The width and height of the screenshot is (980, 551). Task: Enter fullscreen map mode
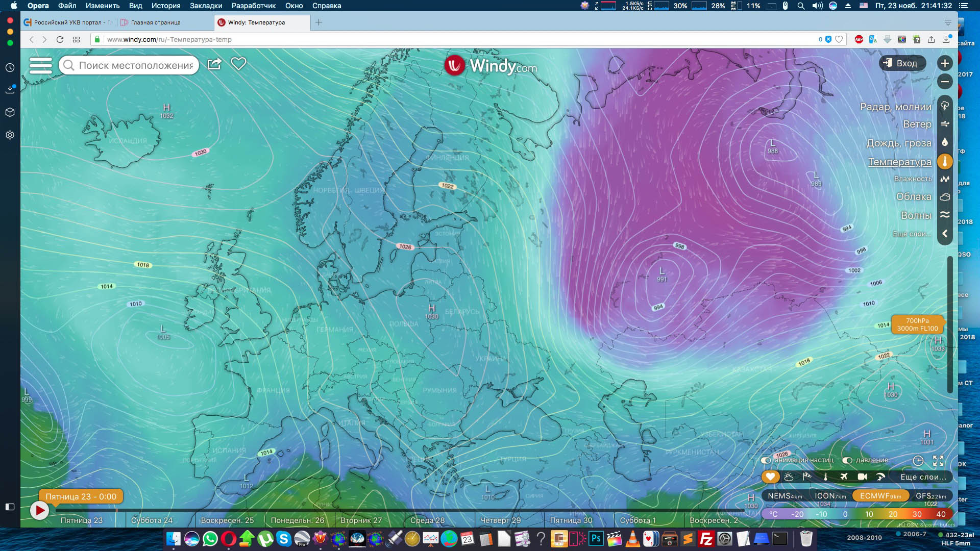point(938,461)
